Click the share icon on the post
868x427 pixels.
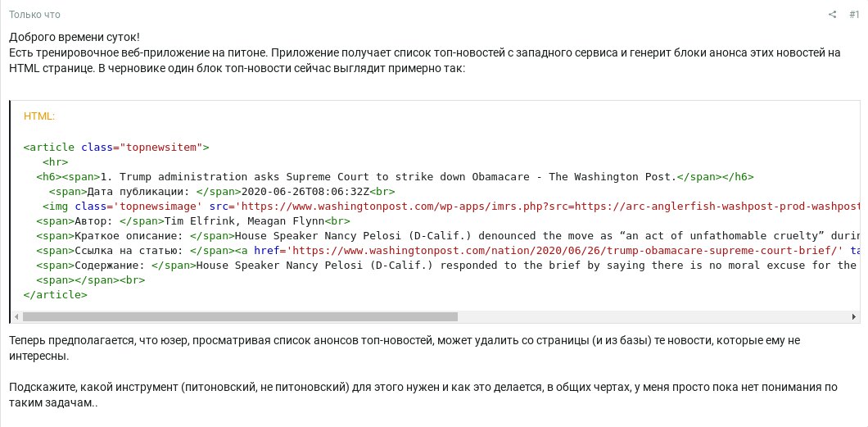pos(832,15)
